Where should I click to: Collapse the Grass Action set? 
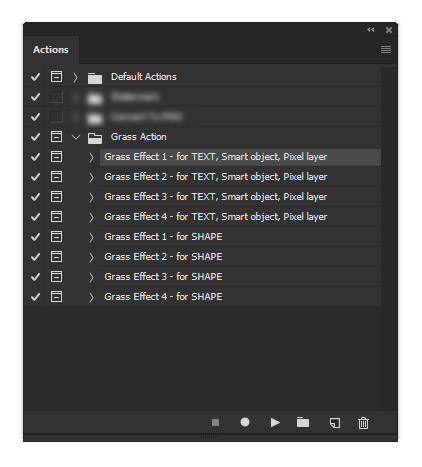click(x=76, y=137)
